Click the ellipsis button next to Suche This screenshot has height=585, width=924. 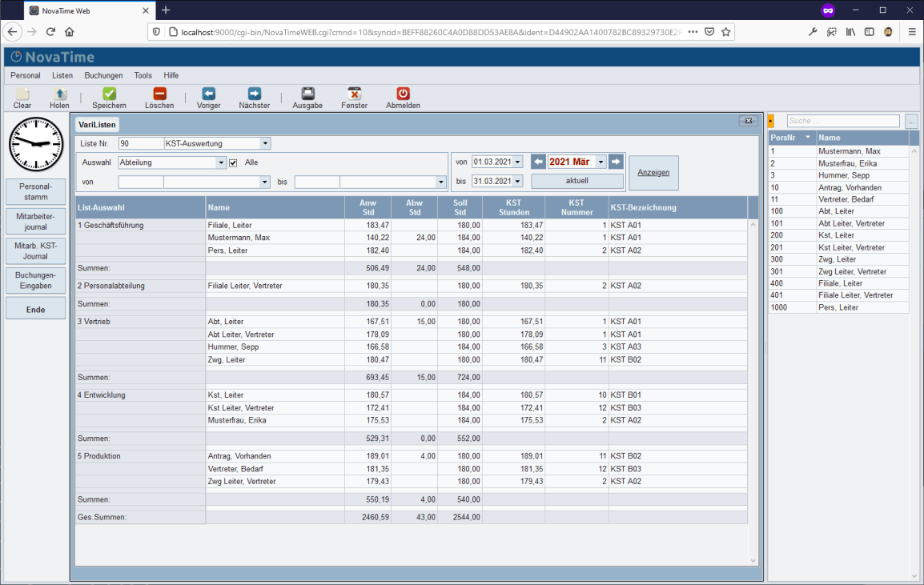click(912, 122)
